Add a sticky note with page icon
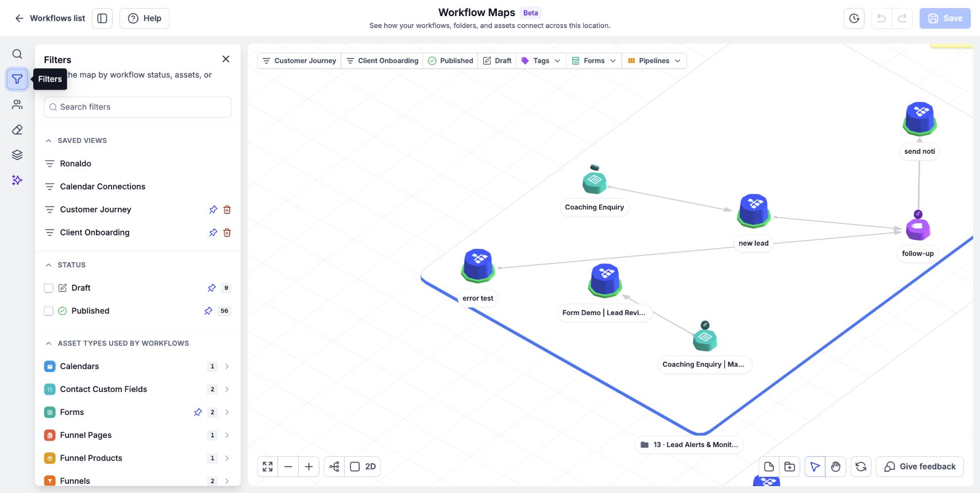This screenshot has width=980, height=493. coord(769,467)
